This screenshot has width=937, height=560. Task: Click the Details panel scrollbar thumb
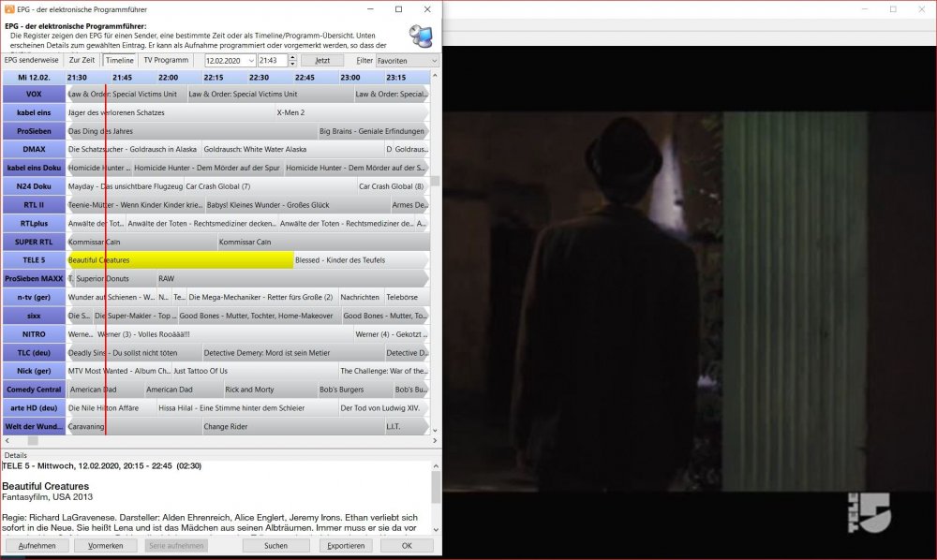436,487
